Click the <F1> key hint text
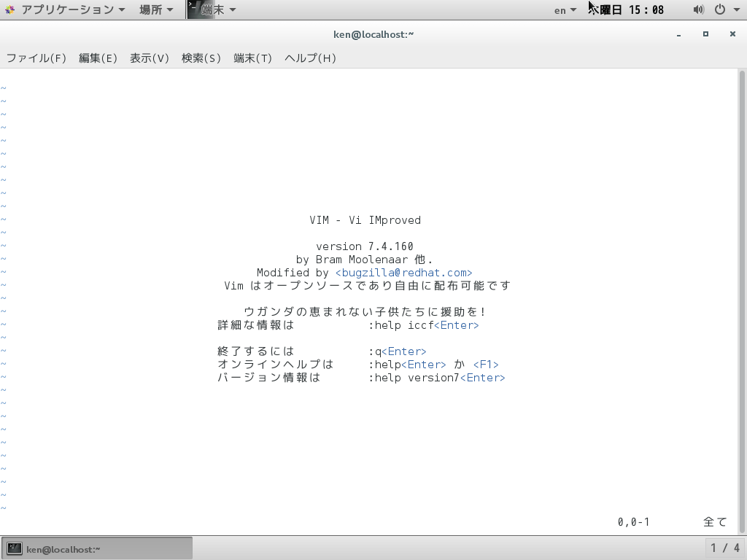This screenshot has height=560, width=747. pyautogui.click(x=486, y=365)
